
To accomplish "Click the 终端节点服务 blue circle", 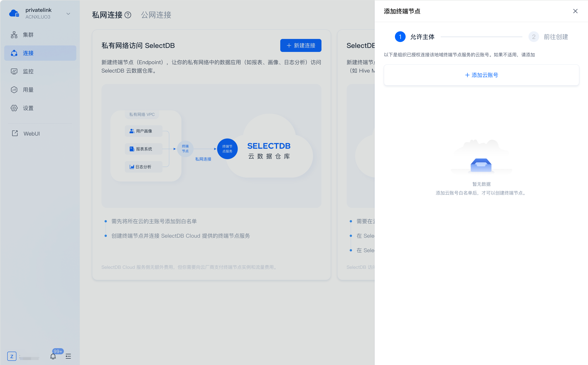I will (227, 149).
